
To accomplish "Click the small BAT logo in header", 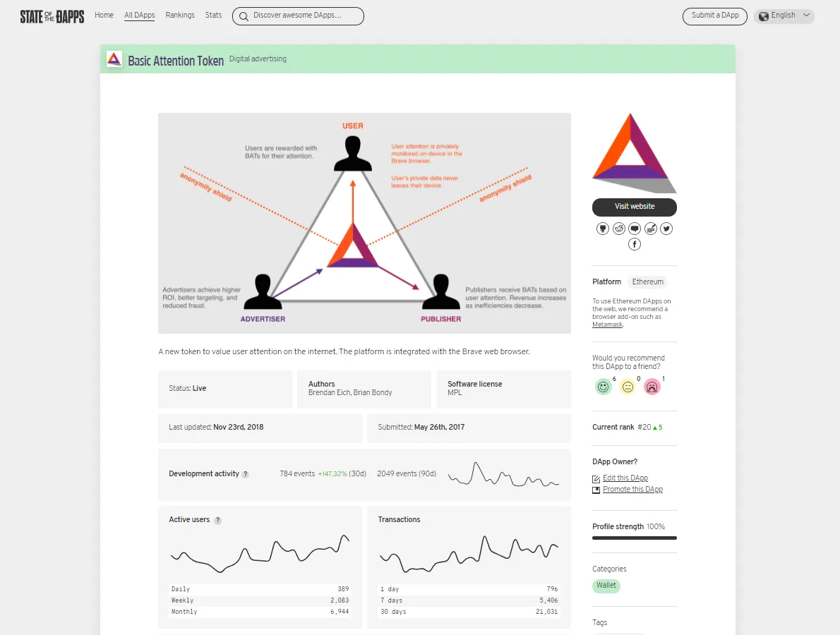I will tap(114, 59).
